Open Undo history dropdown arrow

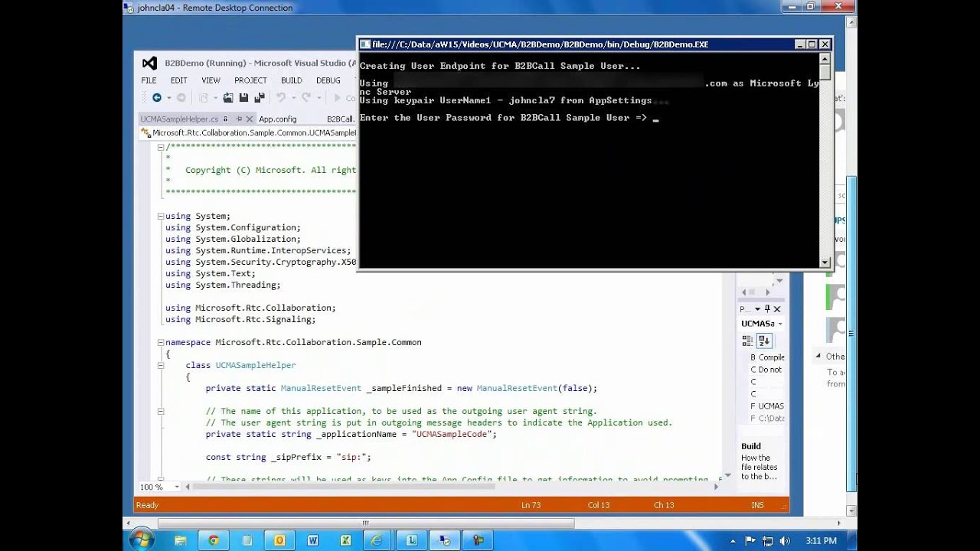292,98
